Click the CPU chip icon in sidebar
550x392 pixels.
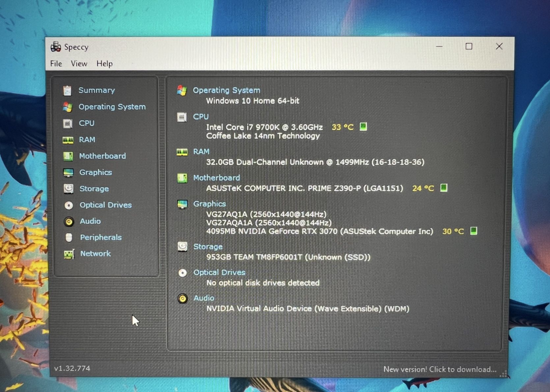[x=68, y=124]
